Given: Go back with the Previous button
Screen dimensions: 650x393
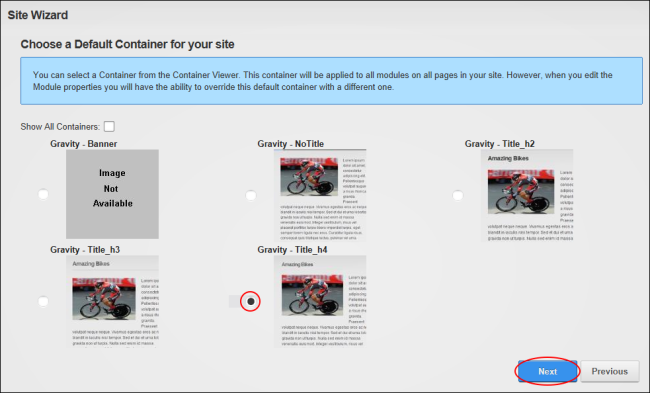Looking at the screenshot, I should [x=609, y=371].
